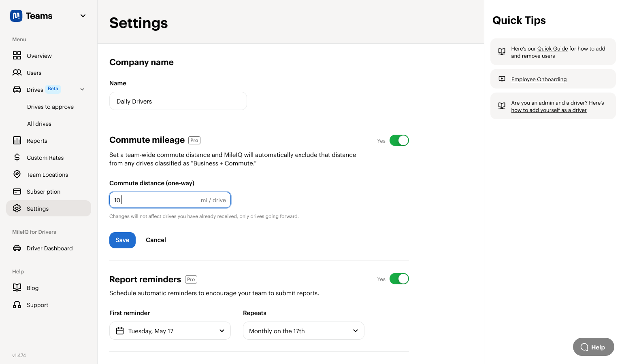Open the Support page
Screen dimensions: 622x364
click(x=49, y=305)
